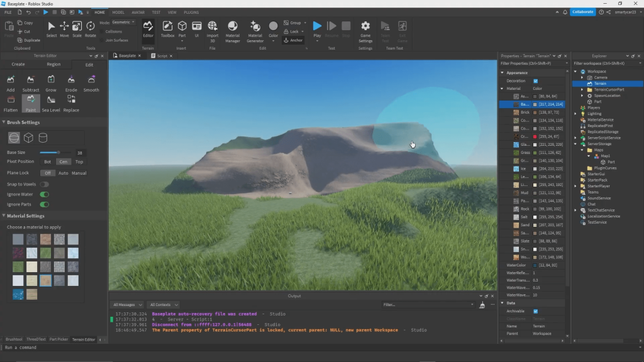The image size is (644, 362).
Task: Toggle the Ignore Parts switch
Action: 45,204
